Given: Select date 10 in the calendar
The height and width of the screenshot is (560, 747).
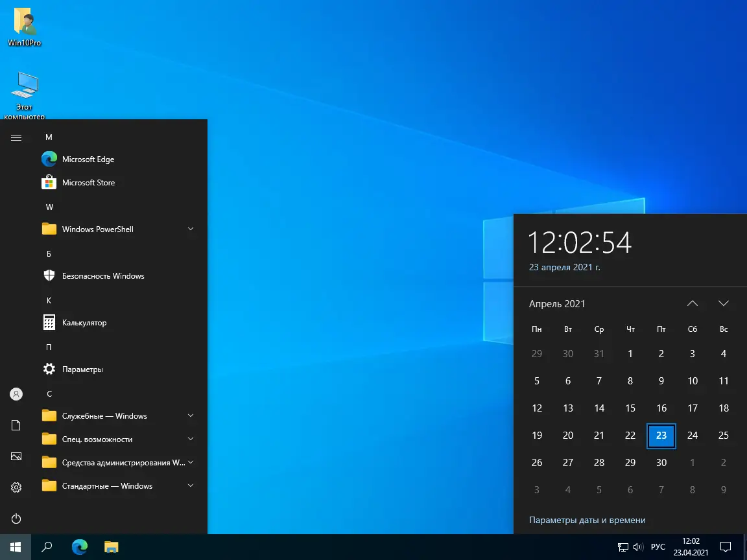Looking at the screenshot, I should [693, 381].
